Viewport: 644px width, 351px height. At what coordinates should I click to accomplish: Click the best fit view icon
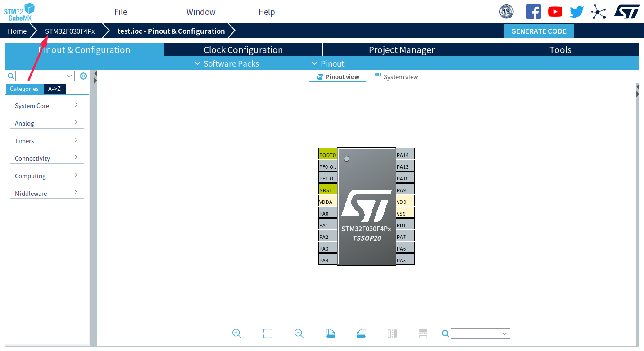(x=268, y=333)
